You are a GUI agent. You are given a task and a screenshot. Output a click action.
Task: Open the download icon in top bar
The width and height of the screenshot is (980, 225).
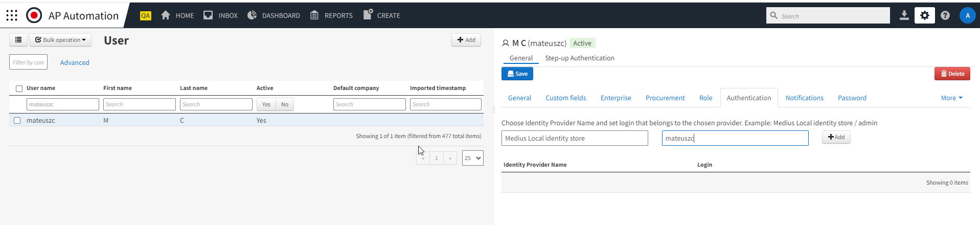click(904, 15)
